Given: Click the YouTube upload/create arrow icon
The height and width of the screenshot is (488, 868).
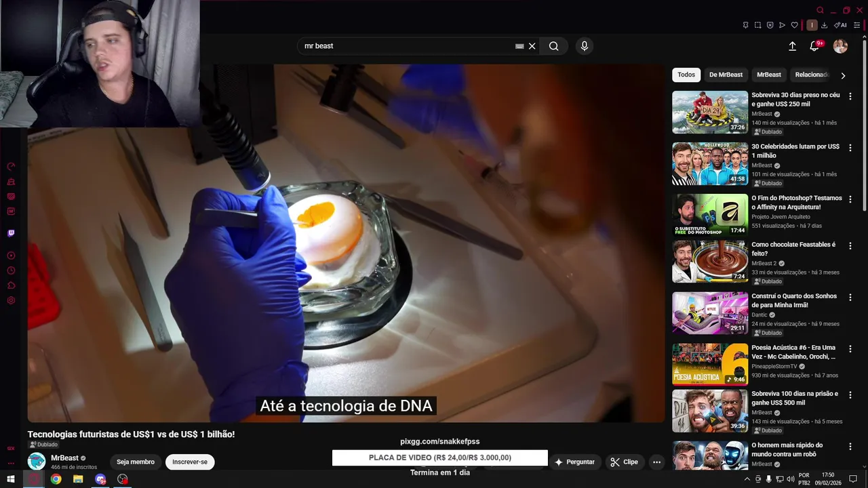Looking at the screenshot, I should coord(792,46).
